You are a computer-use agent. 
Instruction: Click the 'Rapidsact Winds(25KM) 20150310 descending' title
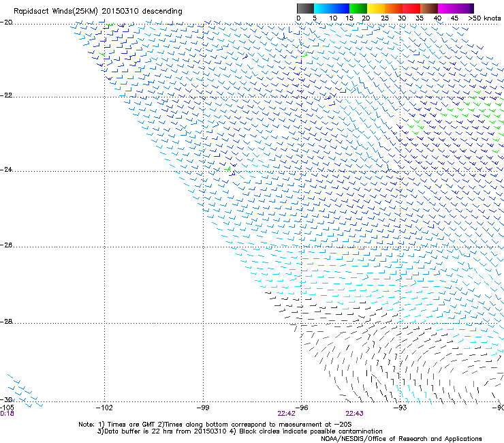coord(97,12)
